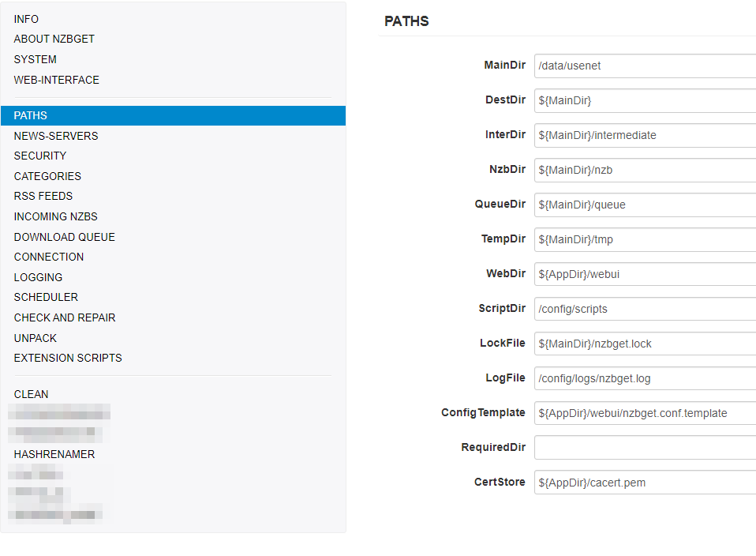Focus the CertStore input field
The width and height of the screenshot is (756, 556).
pyautogui.click(x=644, y=483)
